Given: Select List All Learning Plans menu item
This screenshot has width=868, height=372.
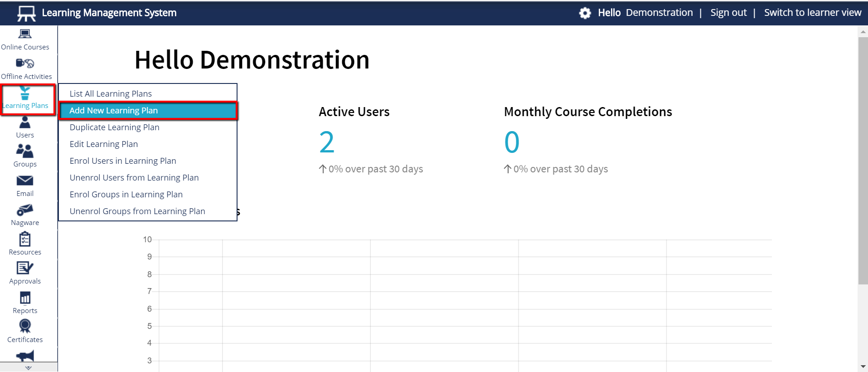Looking at the screenshot, I should pyautogui.click(x=111, y=94).
